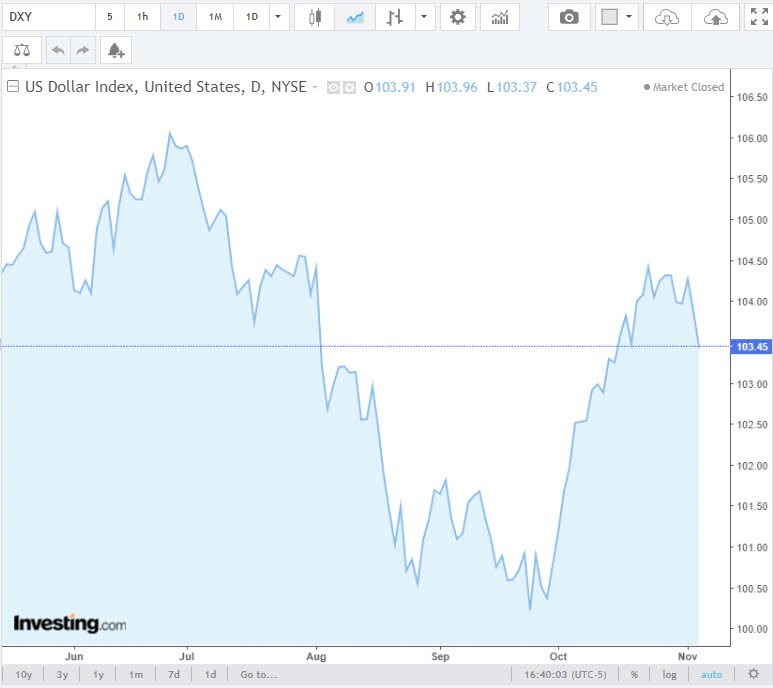Click the 103.45 current price label
The width and height of the screenshot is (773, 688).
click(x=752, y=346)
